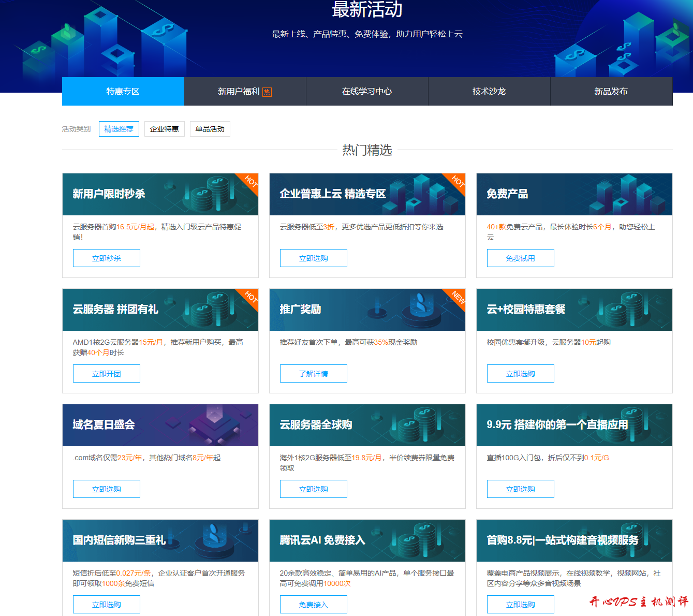Open the 腾讯云AI 免费接入 banner

pos(367,540)
